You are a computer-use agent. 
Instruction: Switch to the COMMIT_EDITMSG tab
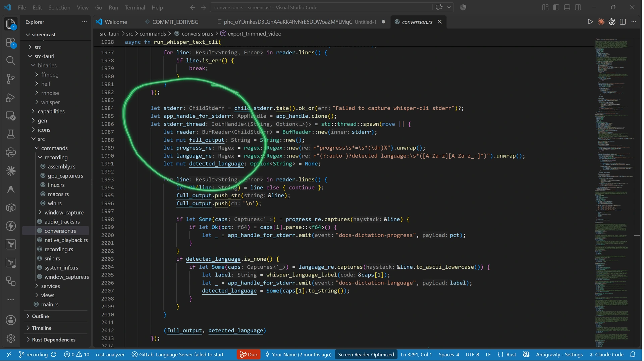click(175, 22)
